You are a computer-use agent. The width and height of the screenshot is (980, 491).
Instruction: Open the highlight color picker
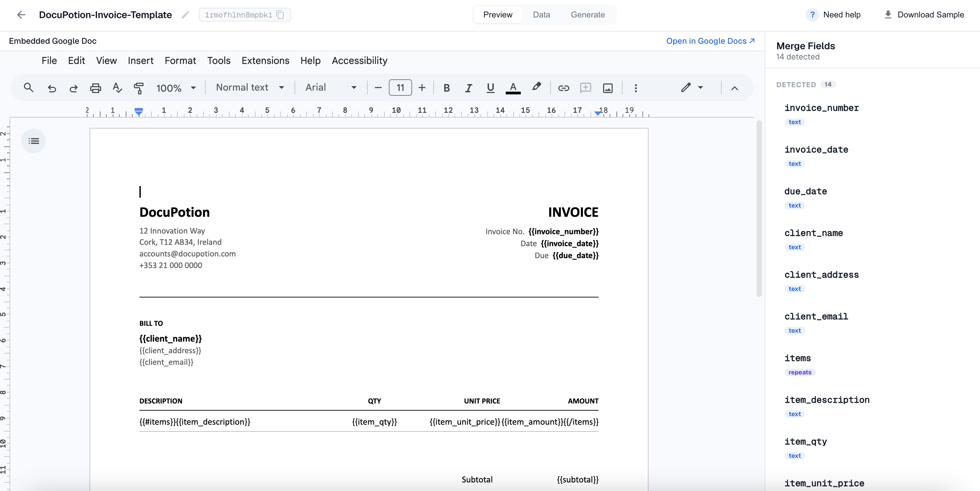(x=536, y=87)
